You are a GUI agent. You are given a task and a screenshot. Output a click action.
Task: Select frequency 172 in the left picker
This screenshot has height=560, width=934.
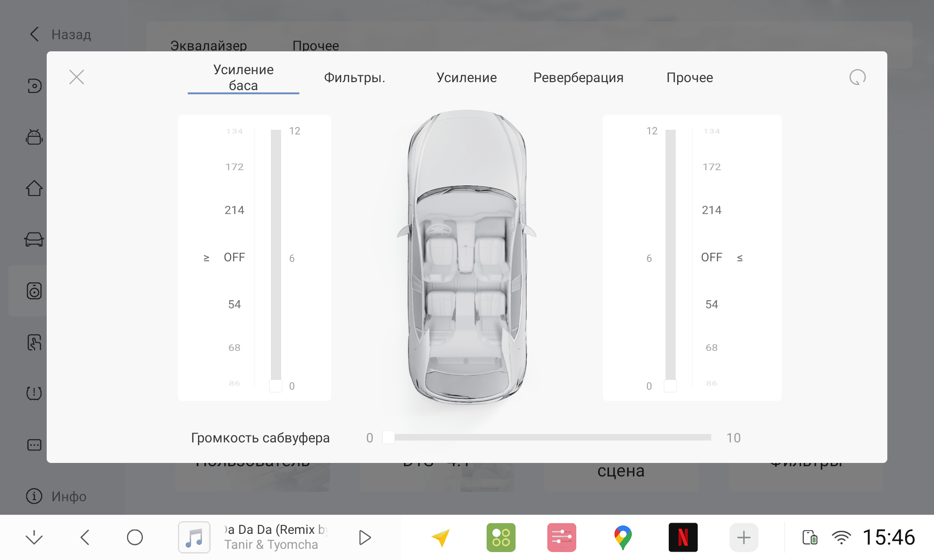[x=234, y=167]
